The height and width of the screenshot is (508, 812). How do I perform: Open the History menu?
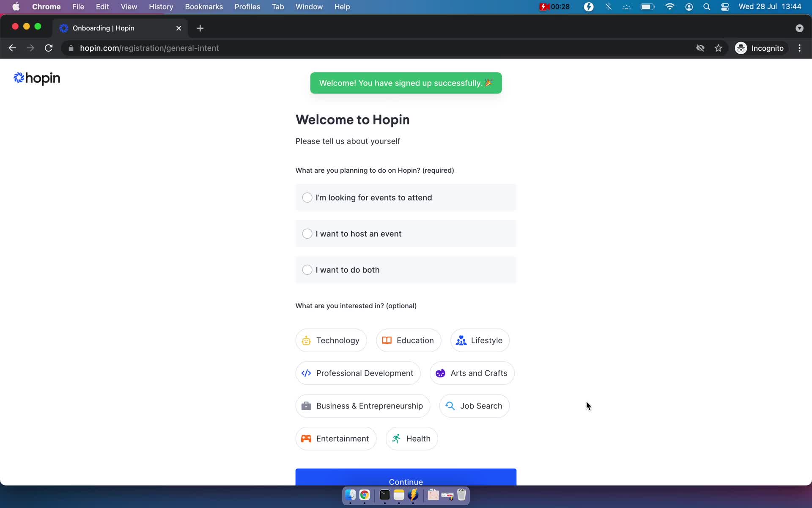pyautogui.click(x=161, y=7)
